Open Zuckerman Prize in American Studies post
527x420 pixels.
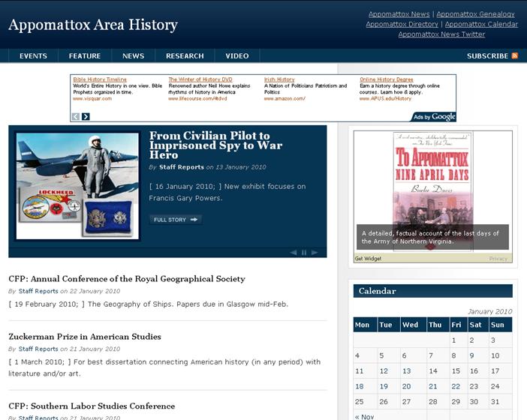[x=85, y=337]
